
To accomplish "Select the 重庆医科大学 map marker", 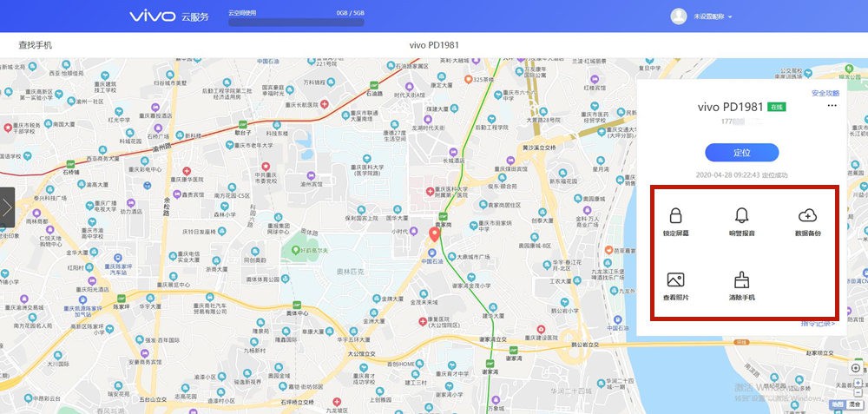I will pyautogui.click(x=368, y=158).
